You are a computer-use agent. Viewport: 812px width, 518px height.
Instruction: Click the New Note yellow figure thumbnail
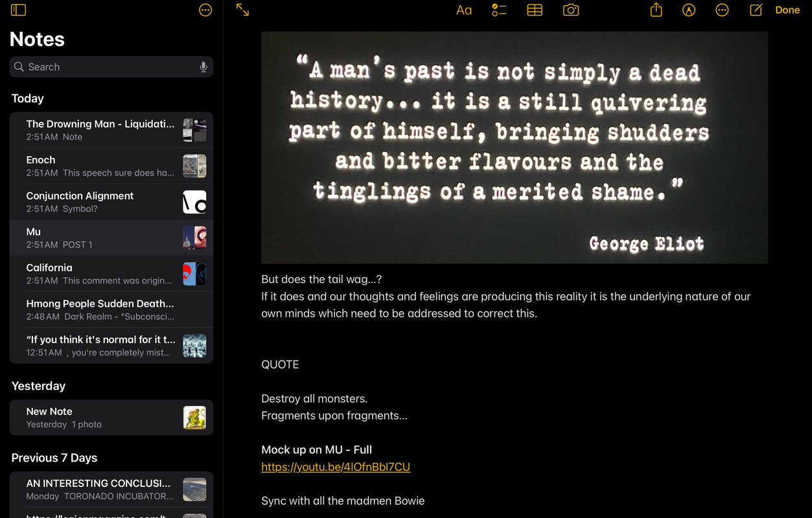pyautogui.click(x=194, y=418)
